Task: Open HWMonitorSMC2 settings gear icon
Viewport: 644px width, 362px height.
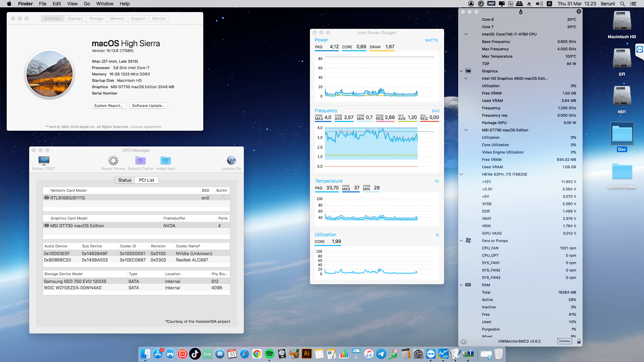Action: pyautogui.click(x=464, y=342)
